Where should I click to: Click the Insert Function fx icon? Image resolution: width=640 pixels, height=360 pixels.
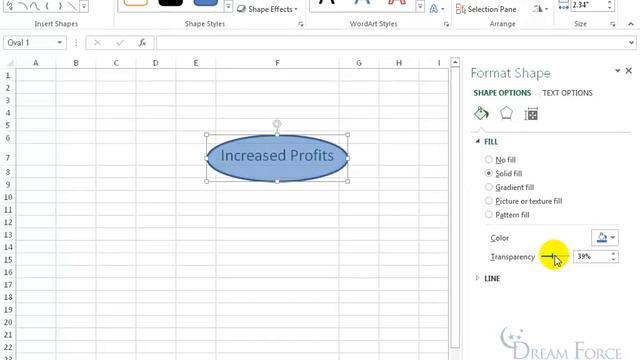tap(142, 42)
